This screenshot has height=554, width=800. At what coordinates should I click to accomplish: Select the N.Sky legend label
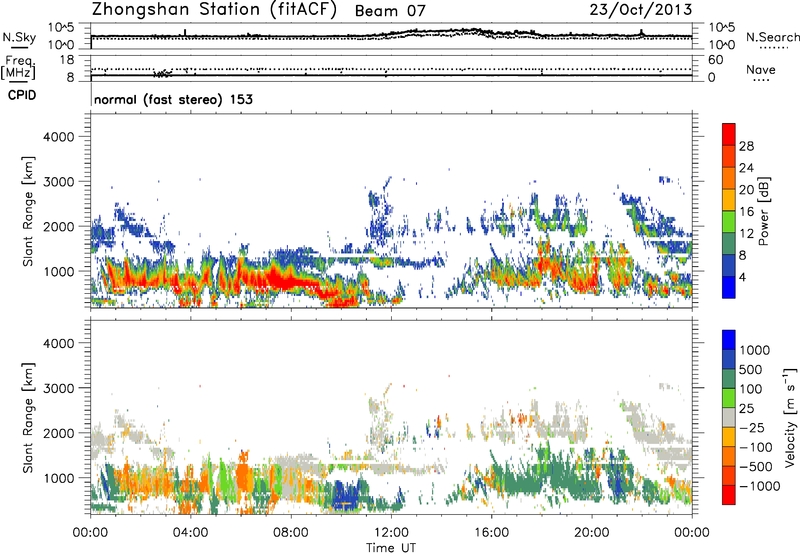[x=19, y=37]
